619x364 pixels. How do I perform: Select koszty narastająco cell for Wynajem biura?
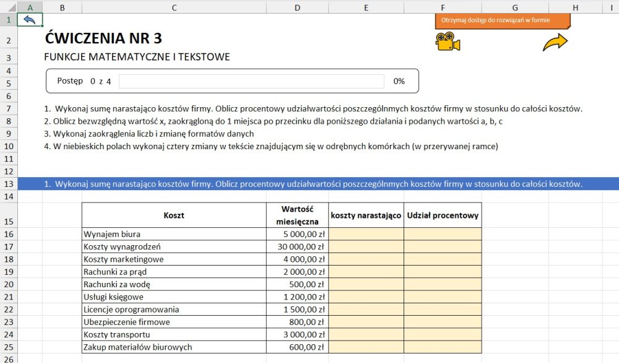(366, 234)
